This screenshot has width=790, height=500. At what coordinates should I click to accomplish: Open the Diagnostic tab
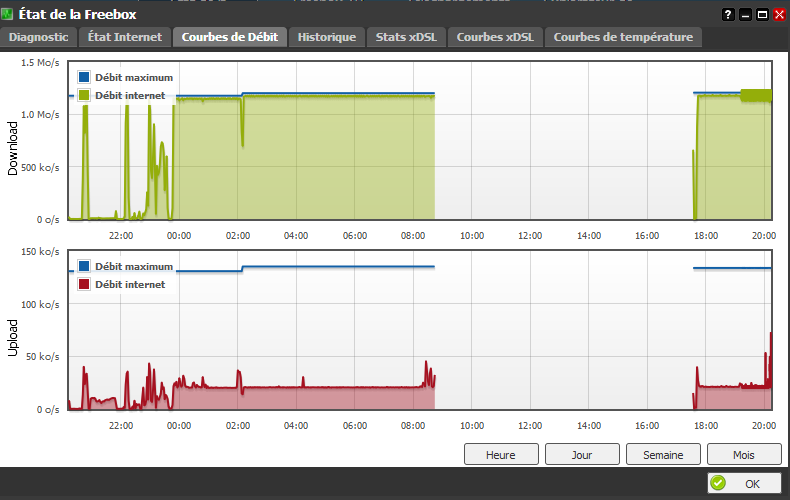pos(38,37)
